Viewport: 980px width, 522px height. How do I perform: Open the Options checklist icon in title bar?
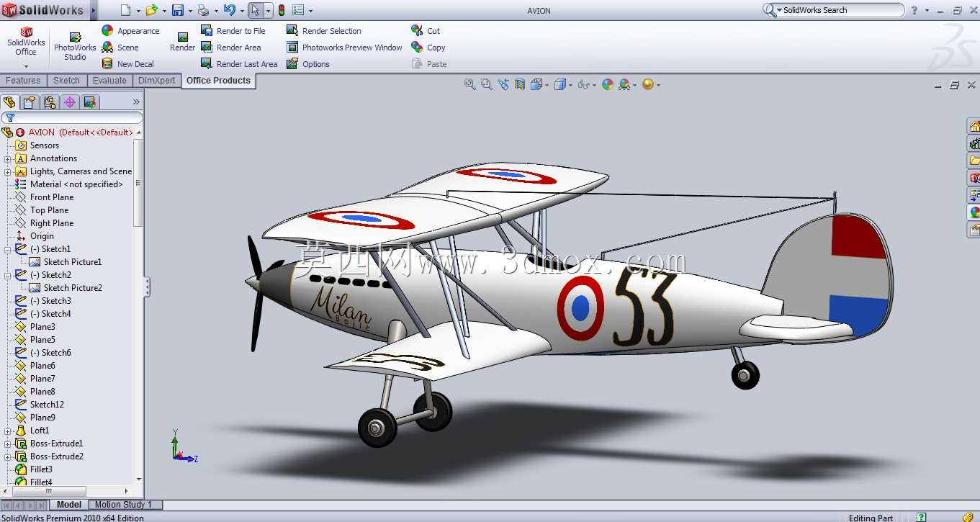298,10
